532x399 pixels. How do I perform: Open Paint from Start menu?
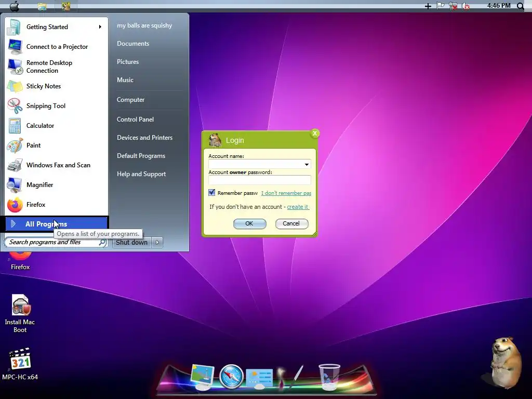[x=56, y=145]
